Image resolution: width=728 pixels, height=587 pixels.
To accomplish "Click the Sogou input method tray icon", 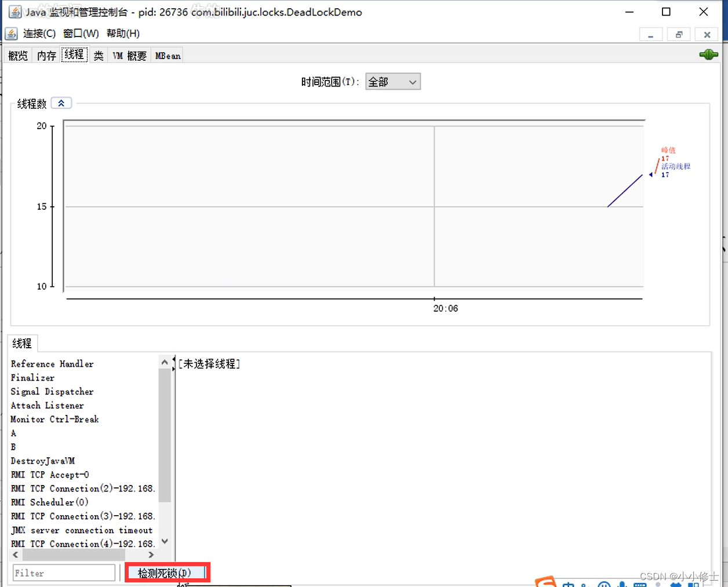I will [545, 582].
